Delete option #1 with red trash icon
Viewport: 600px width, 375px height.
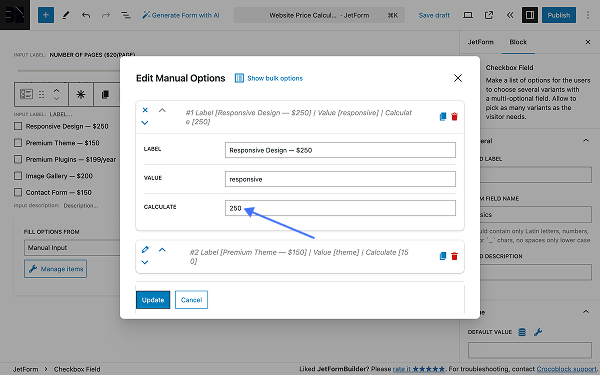[455, 116]
